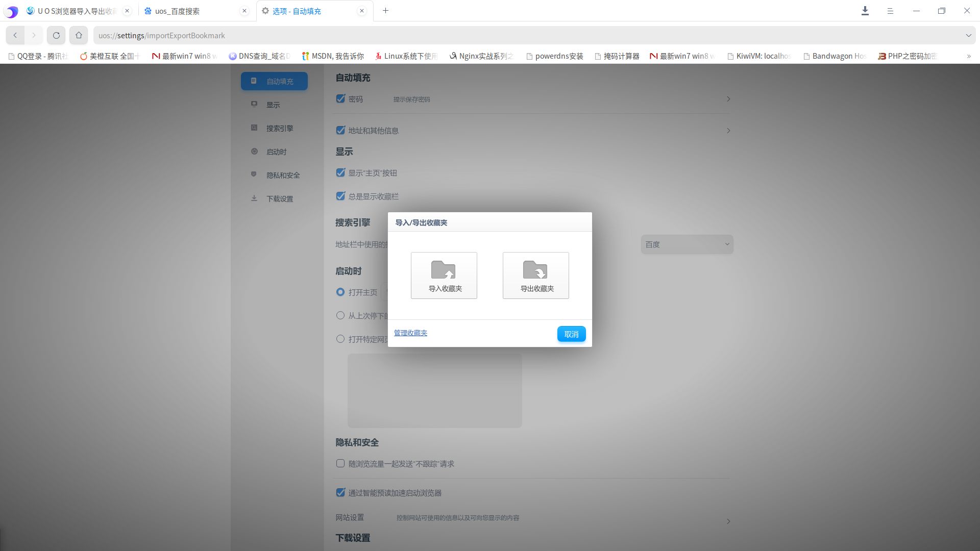Open the browser hamburger menu

890,11
